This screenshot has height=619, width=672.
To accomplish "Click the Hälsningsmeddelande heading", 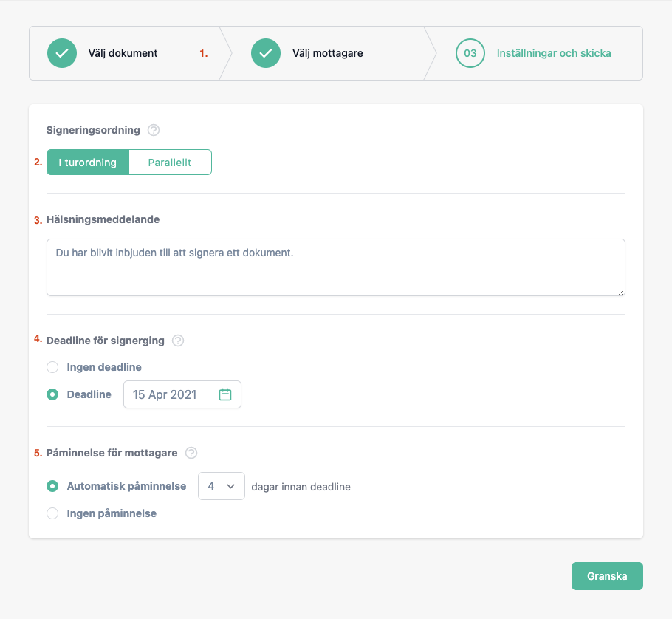I will click(x=103, y=219).
